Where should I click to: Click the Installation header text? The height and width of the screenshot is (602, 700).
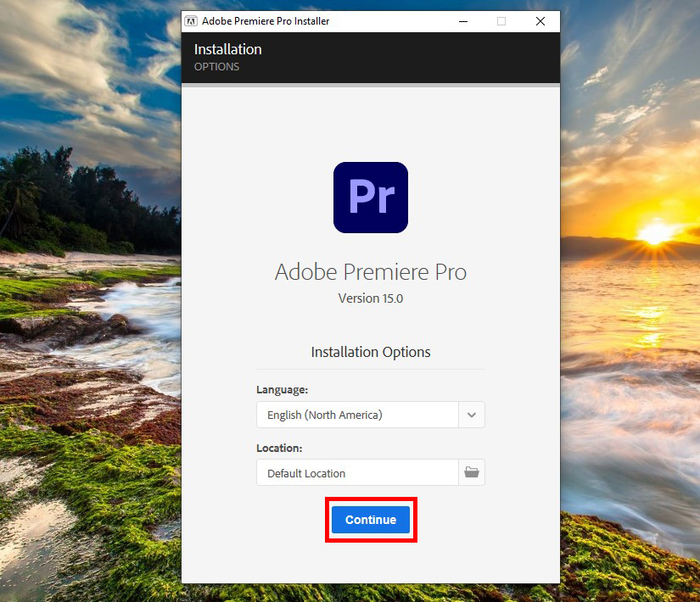click(x=227, y=49)
